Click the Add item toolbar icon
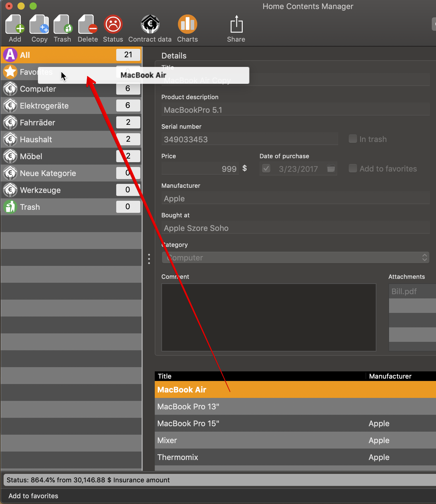 (15, 24)
